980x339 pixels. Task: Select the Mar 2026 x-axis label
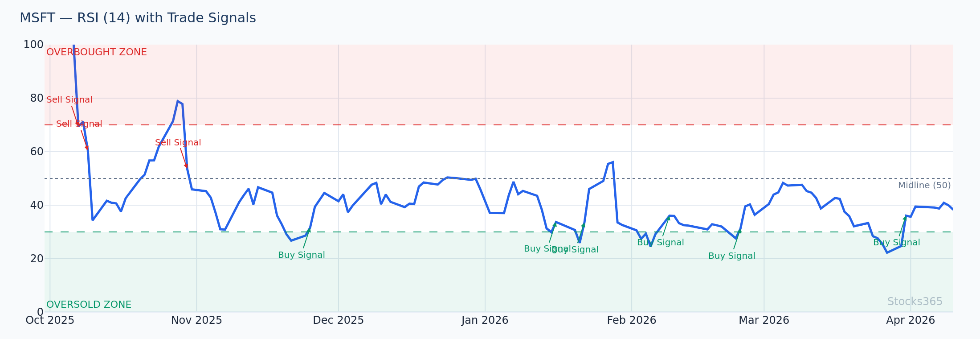[x=764, y=320]
